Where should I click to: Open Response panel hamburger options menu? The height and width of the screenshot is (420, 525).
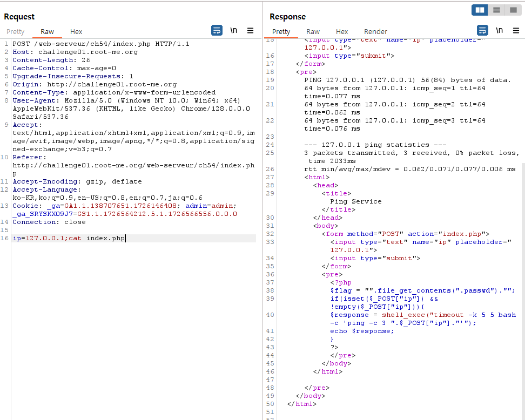pyautogui.click(x=516, y=30)
